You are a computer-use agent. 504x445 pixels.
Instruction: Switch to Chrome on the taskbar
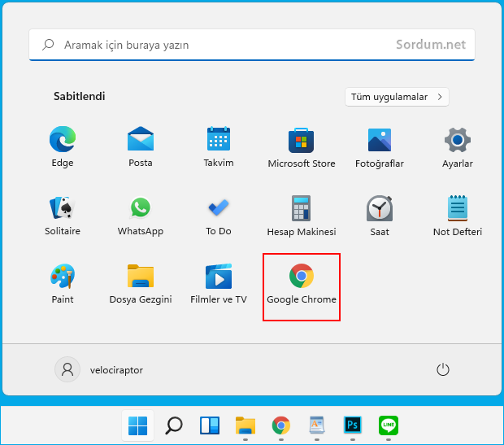[x=281, y=425]
